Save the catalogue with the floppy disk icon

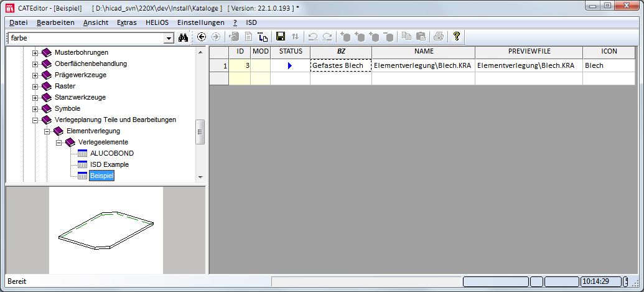[281, 37]
